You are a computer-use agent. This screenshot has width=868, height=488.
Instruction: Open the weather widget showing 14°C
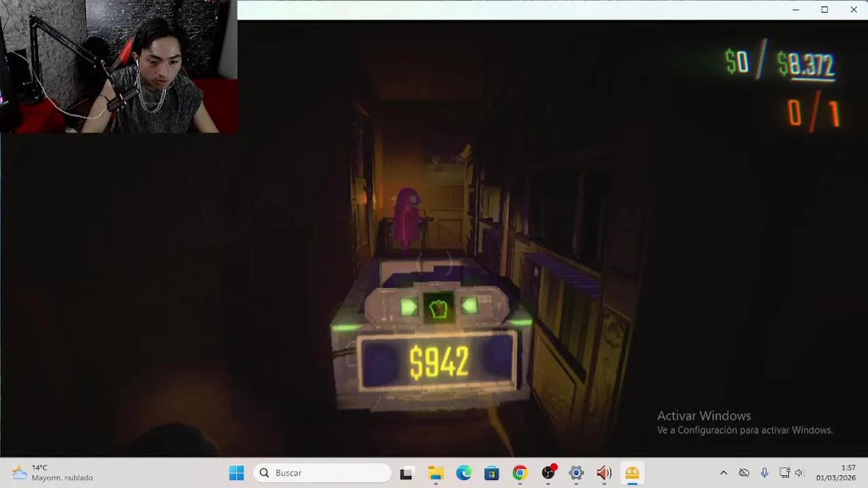[53, 473]
